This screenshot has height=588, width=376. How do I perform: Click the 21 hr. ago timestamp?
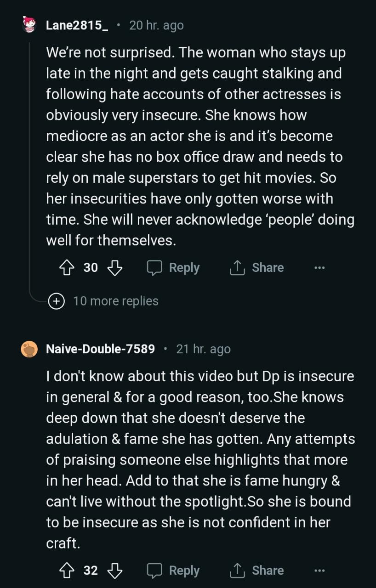pos(203,349)
